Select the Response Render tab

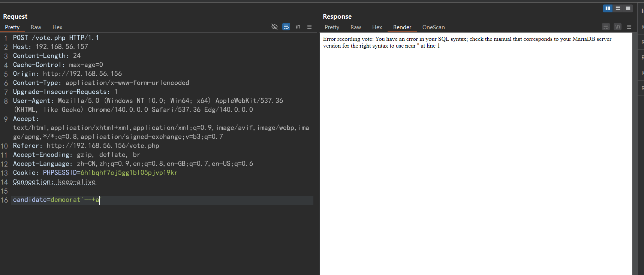(402, 27)
